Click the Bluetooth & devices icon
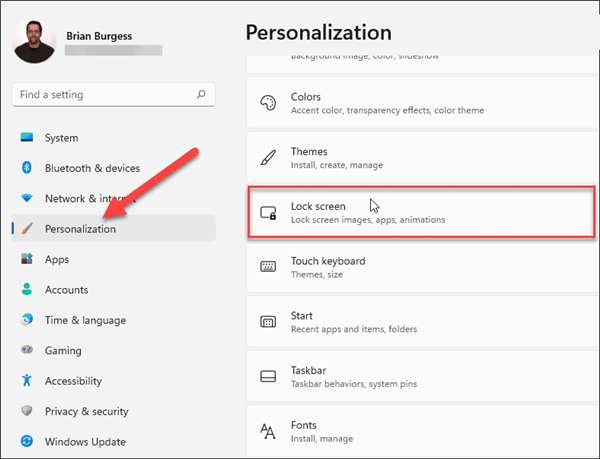 tap(27, 168)
